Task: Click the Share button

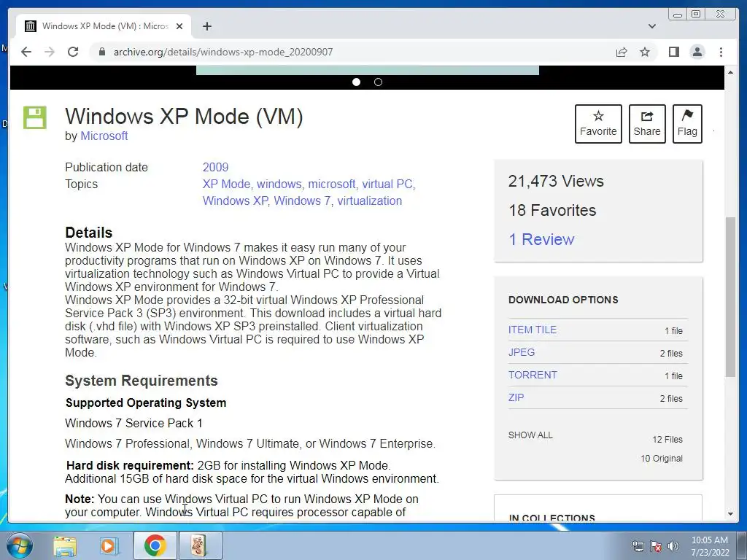Action: (647, 124)
